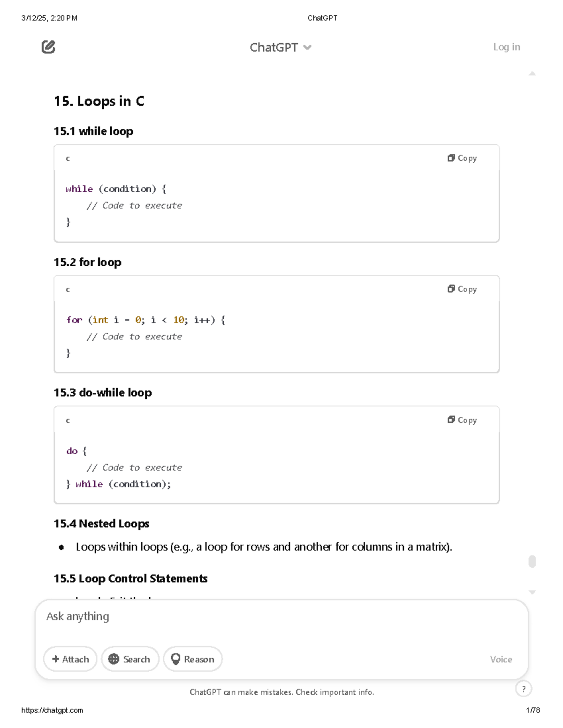Click inside the for loop code line
563x728 pixels.
[x=145, y=320]
